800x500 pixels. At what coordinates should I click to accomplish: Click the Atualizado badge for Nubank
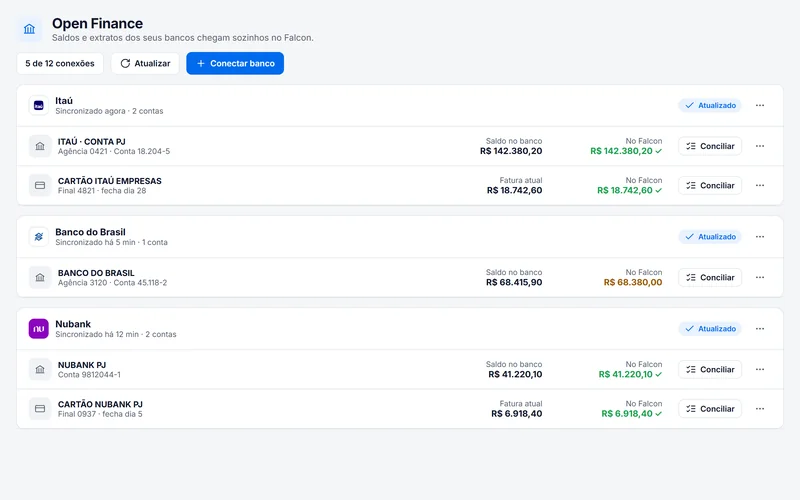click(710, 329)
